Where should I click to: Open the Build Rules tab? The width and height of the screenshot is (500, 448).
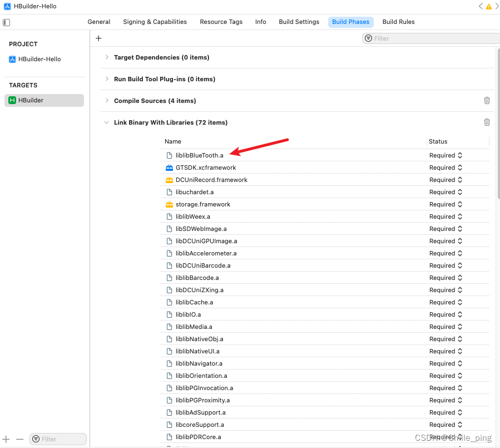tap(398, 22)
